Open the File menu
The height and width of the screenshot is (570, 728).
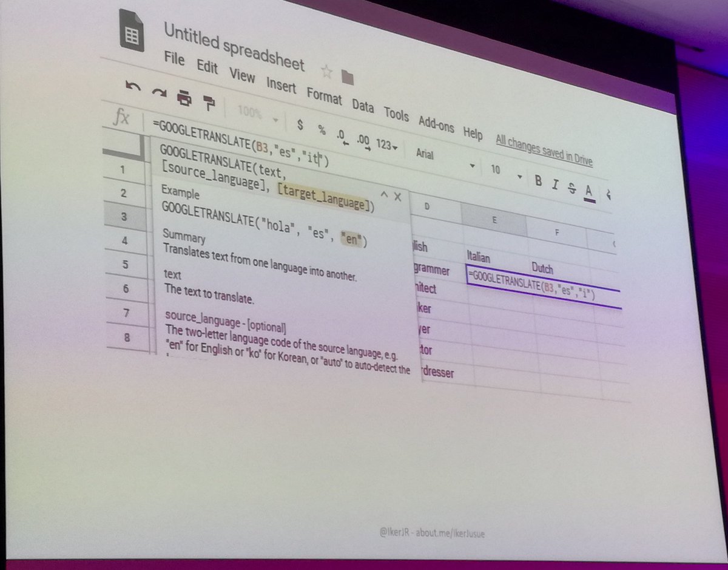[x=174, y=59]
